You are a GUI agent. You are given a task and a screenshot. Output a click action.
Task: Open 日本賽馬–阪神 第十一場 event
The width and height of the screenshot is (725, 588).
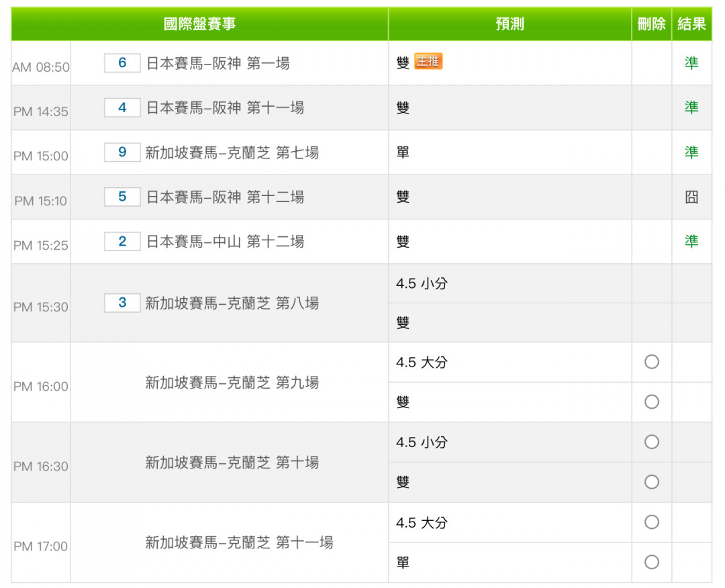click(225, 107)
